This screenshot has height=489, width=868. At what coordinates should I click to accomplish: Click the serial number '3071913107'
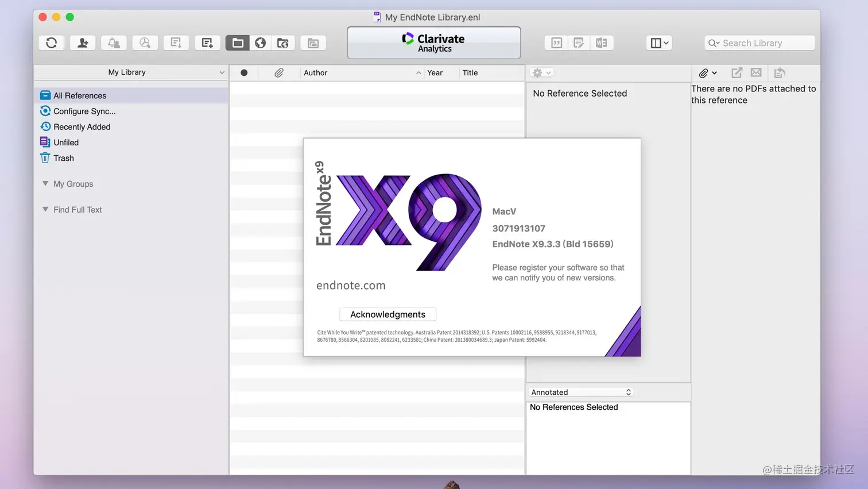(519, 229)
